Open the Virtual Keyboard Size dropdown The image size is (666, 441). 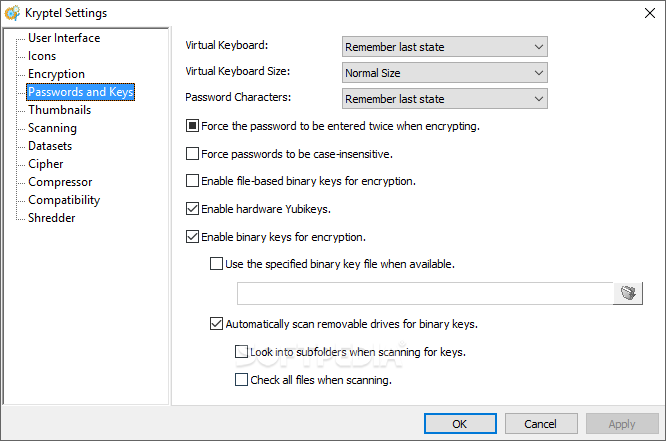pos(445,73)
